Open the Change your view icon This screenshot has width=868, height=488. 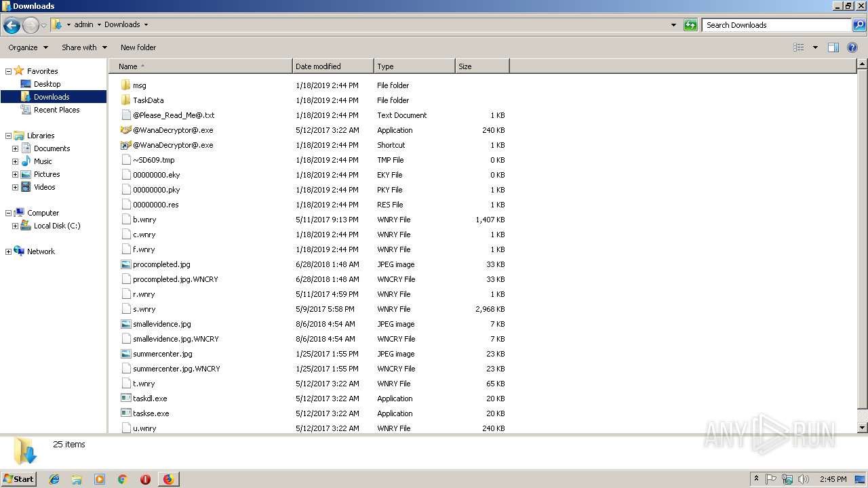pyautogui.click(x=799, y=47)
